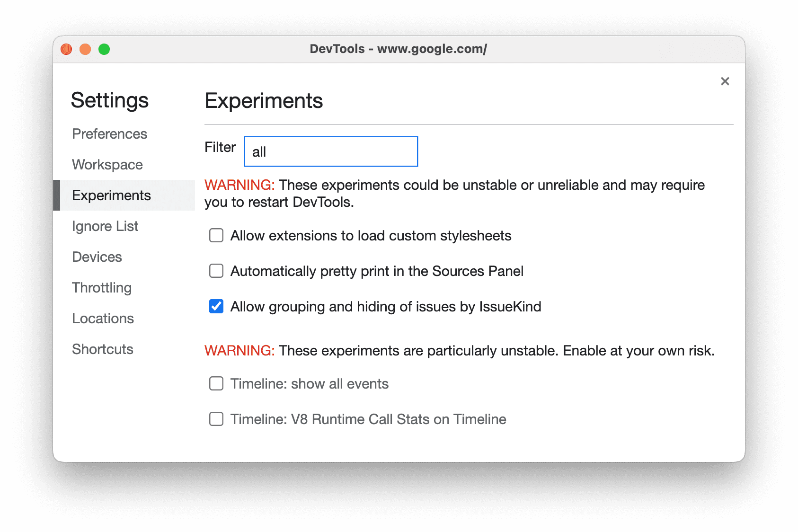Click the red traffic light window control
Screen dimensions: 798x532
click(66, 49)
